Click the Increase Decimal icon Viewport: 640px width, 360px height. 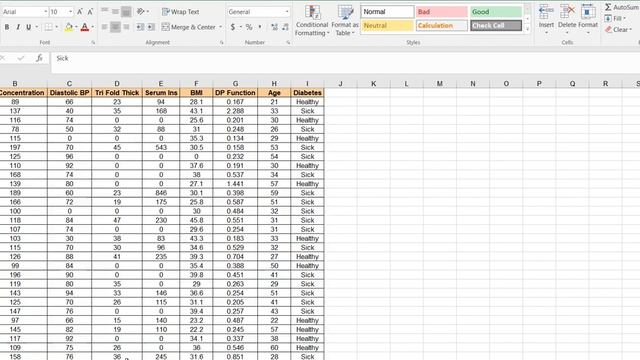click(x=274, y=27)
